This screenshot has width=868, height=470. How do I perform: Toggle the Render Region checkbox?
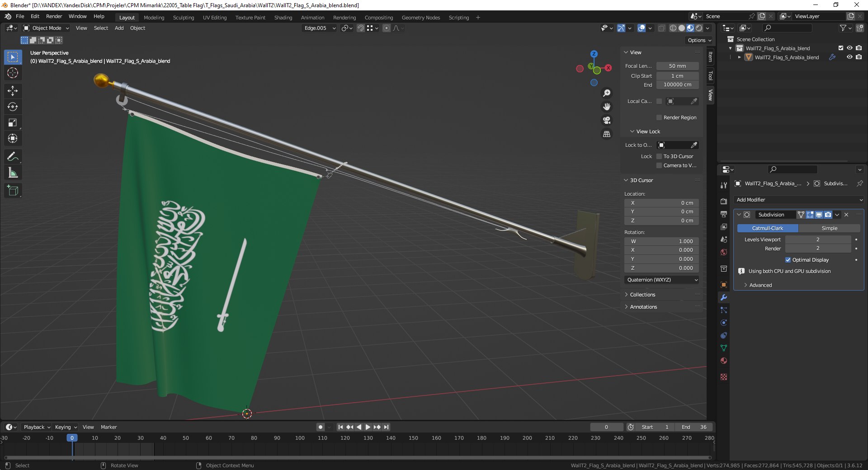(x=659, y=117)
